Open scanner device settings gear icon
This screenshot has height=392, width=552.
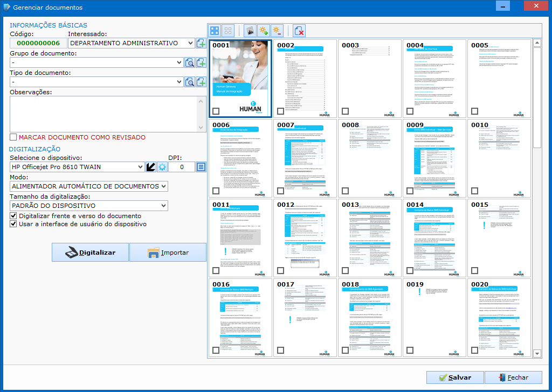pyautogui.click(x=162, y=167)
